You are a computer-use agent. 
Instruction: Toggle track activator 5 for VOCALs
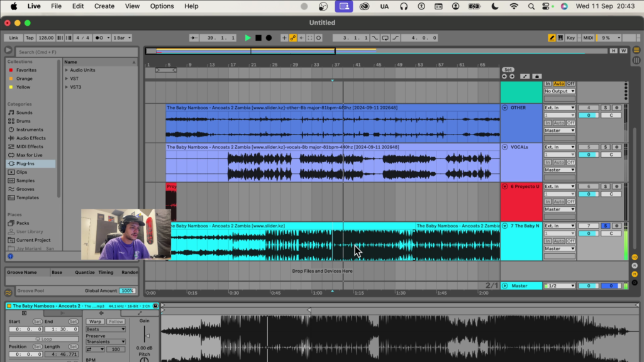pyautogui.click(x=589, y=147)
